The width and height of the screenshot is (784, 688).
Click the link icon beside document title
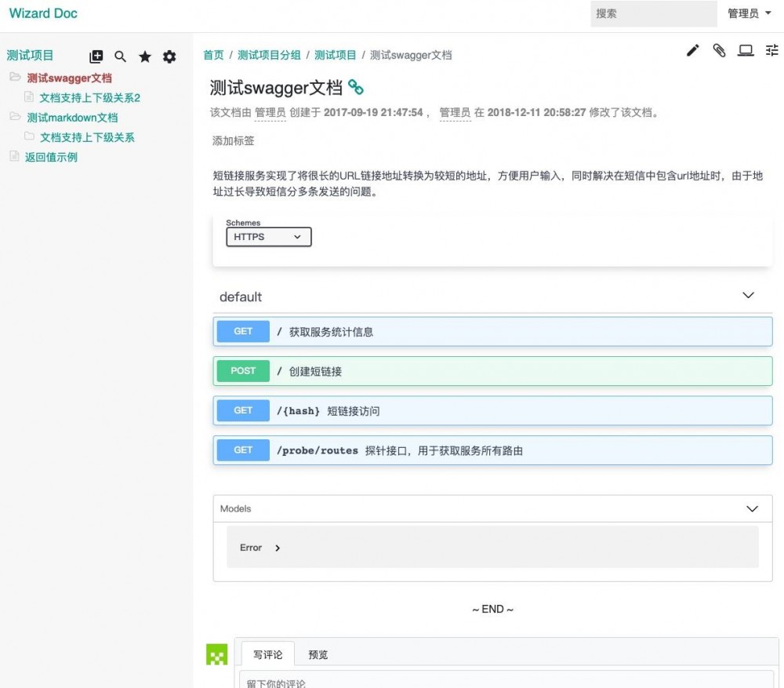[355, 87]
